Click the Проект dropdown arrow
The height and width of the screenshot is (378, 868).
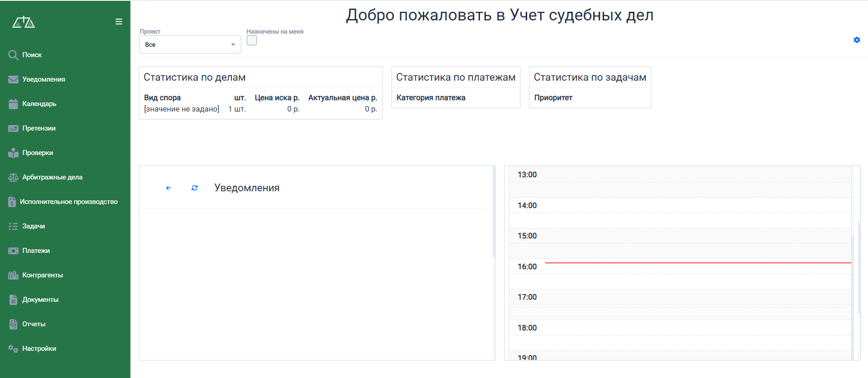233,44
